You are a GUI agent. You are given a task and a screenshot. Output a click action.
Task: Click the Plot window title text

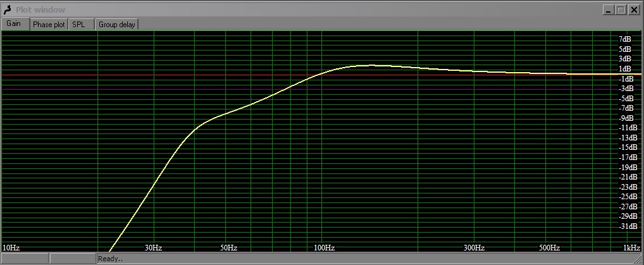(40, 10)
